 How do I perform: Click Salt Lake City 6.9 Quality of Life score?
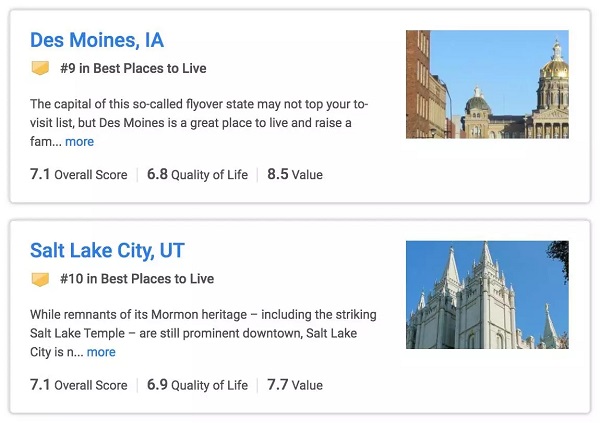[197, 385]
